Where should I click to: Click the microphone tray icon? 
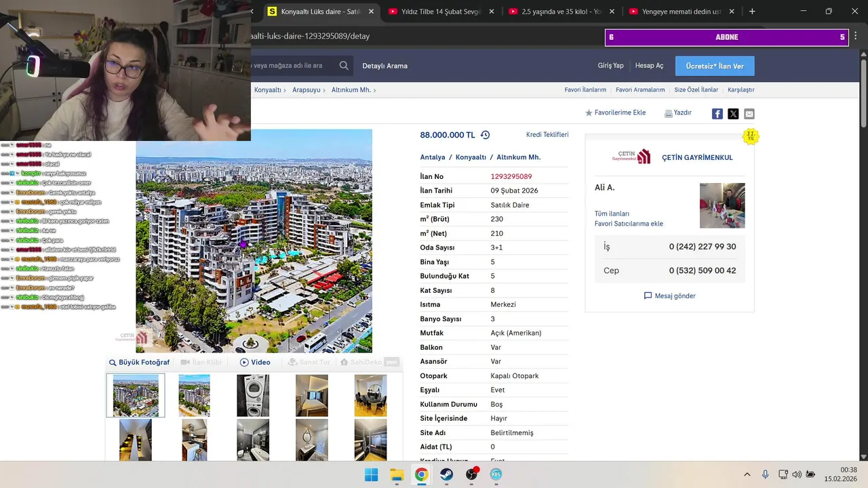tap(765, 474)
